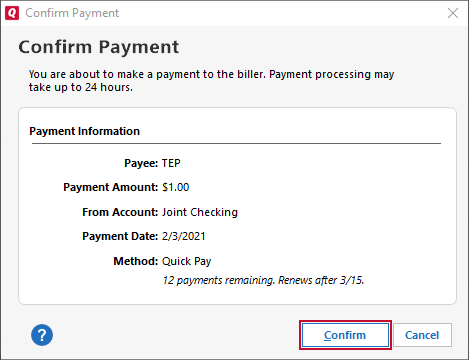Cancel the payment confirmation
Viewport: 469px width, 360px height.
422,335
